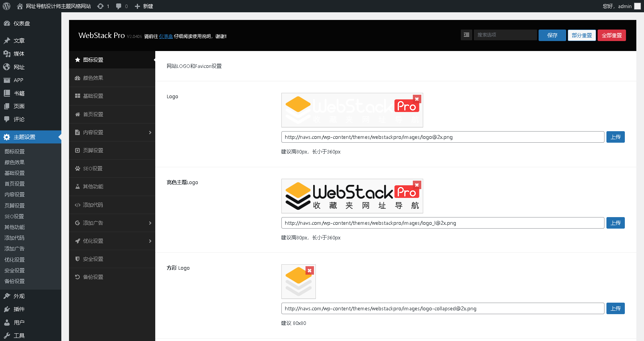Click the 搜索选项 search field
The image size is (644, 341).
(505, 35)
